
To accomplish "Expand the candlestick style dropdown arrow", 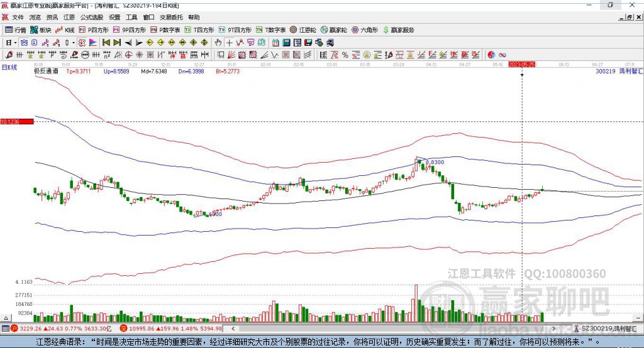I will [x=74, y=43].
